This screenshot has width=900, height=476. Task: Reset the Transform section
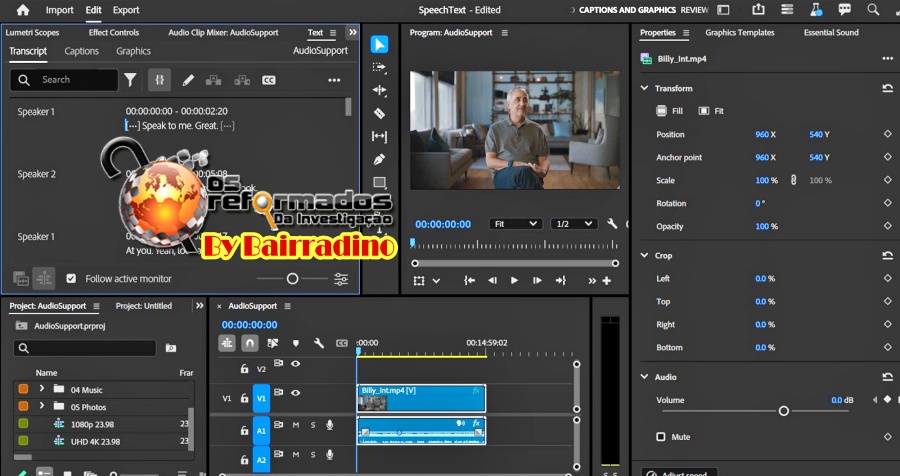coord(887,88)
